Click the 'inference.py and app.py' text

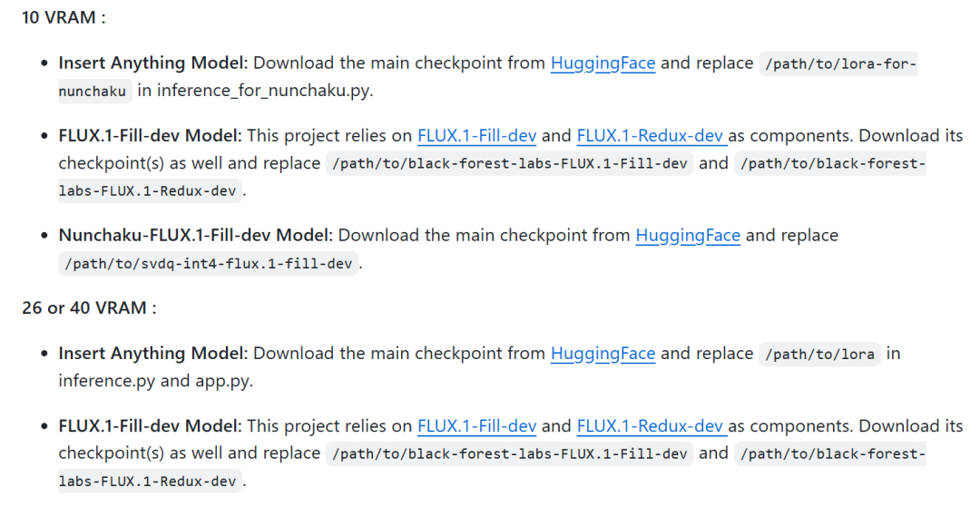click(x=155, y=381)
